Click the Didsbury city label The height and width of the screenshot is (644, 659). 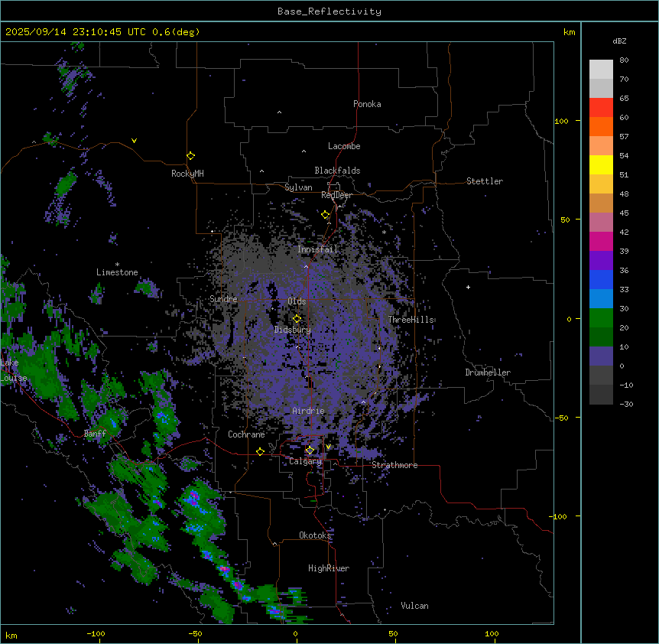coord(293,330)
